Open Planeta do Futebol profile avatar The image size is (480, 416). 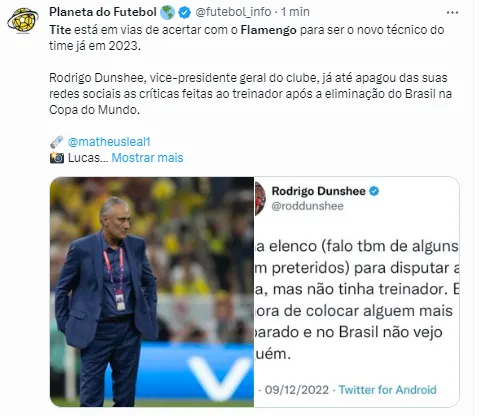22,20
